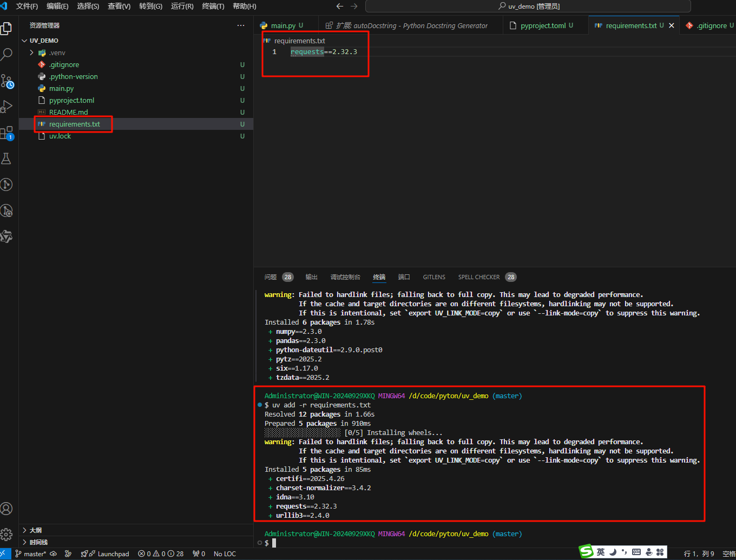Open the Accounts icon in activity bar
The height and width of the screenshot is (560, 736).
pyautogui.click(x=6, y=509)
